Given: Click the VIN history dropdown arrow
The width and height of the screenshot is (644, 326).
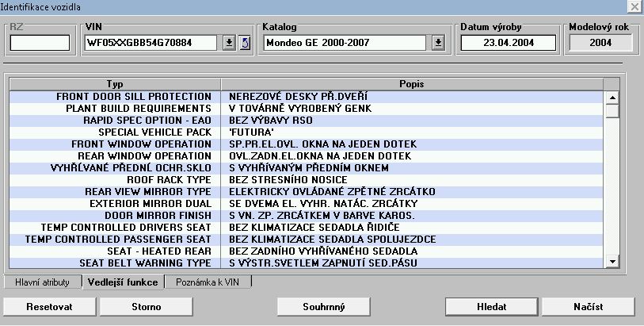Looking at the screenshot, I should click(x=229, y=43).
